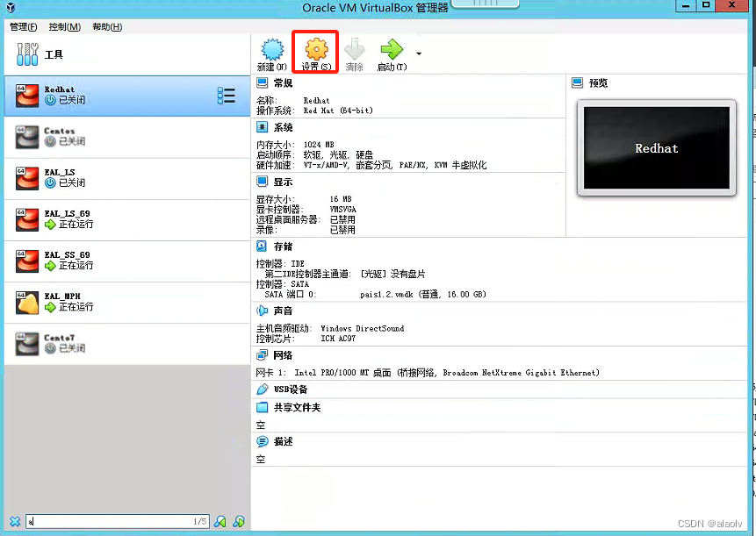
Task: Click the Shared Folders (共享文件夹) icon
Action: pos(262,407)
